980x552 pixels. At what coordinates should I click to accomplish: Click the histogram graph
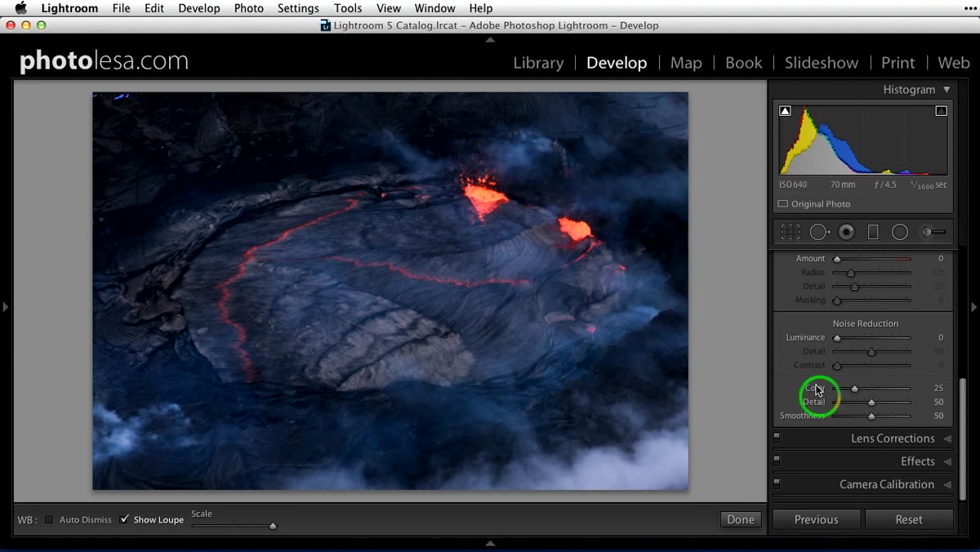click(x=863, y=140)
